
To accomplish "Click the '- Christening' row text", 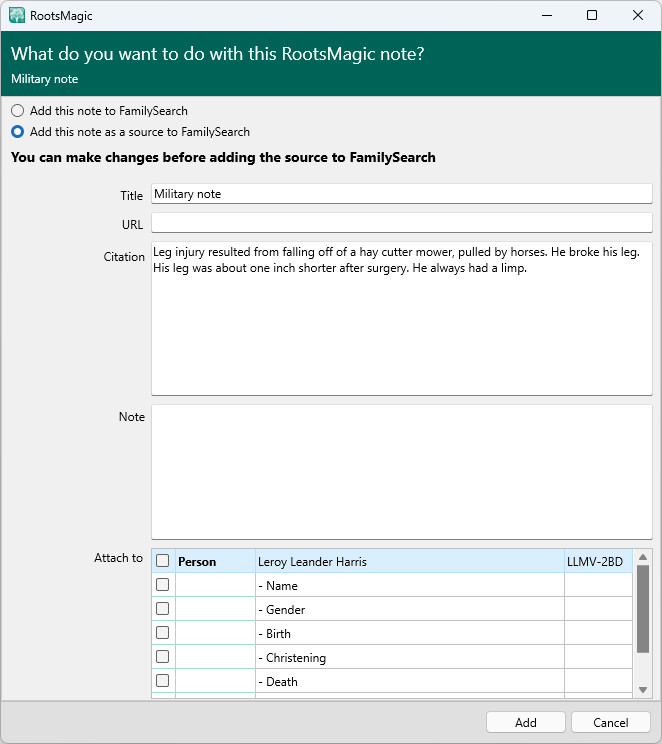I will 292,658.
